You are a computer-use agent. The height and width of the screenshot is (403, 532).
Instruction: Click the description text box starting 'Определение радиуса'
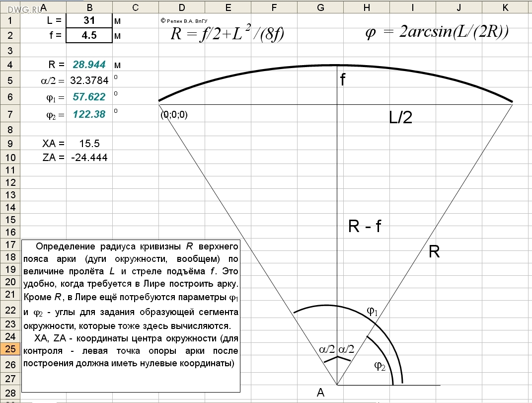pos(131,316)
